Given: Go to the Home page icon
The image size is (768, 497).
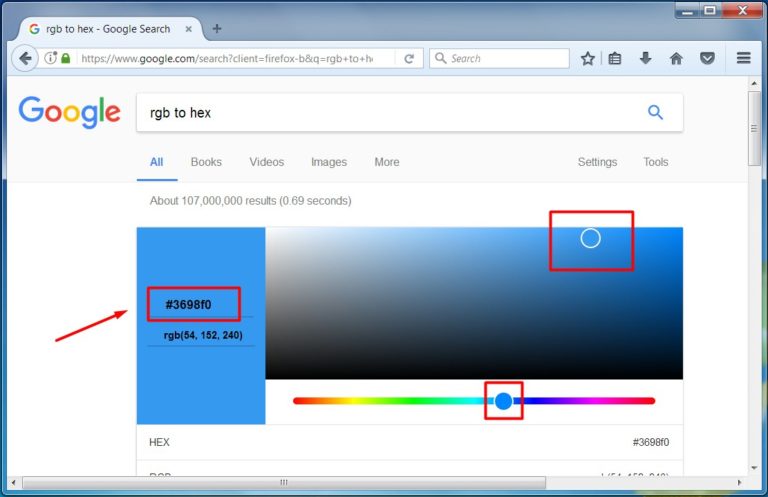Looking at the screenshot, I should [x=676, y=59].
